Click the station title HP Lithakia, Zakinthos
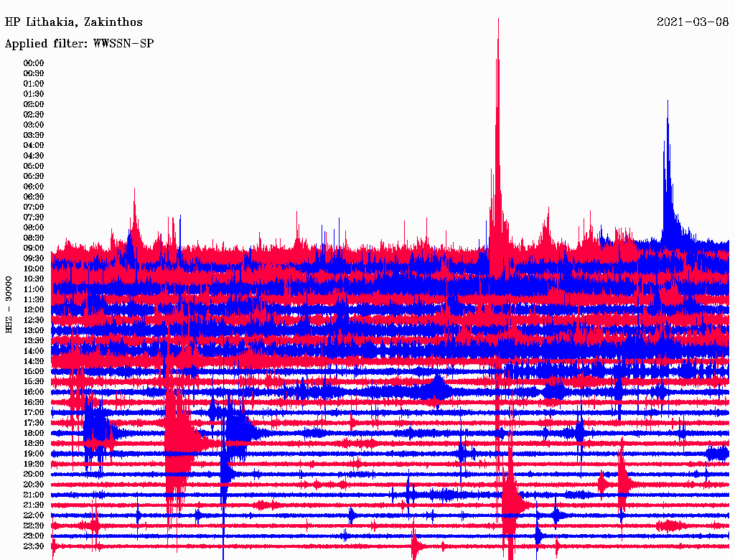This screenshot has height=560, width=735. (74, 22)
